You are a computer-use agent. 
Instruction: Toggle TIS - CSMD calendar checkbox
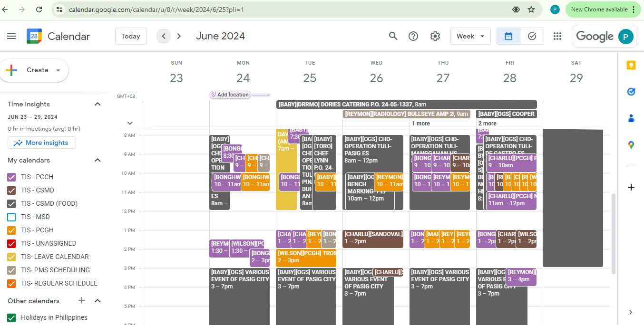tap(12, 190)
